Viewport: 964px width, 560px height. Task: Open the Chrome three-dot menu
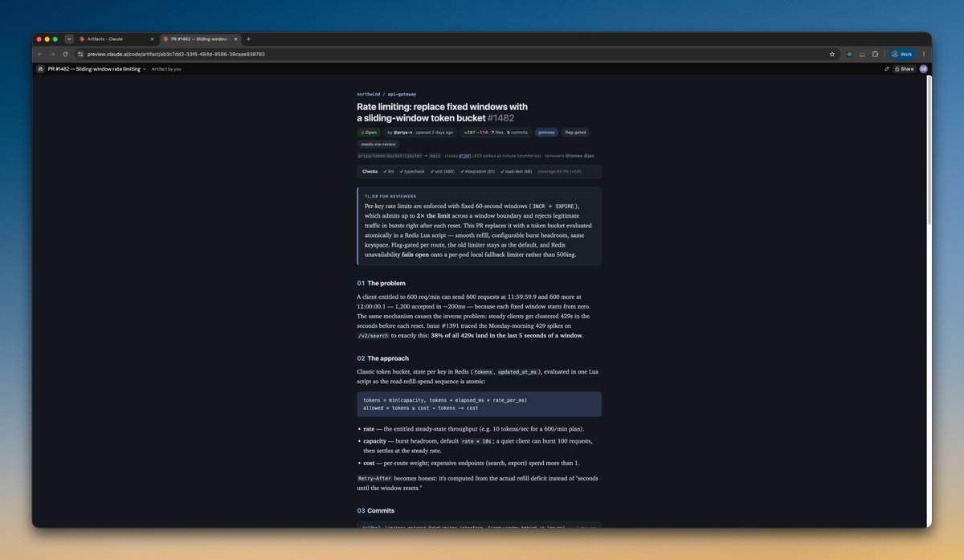(924, 54)
